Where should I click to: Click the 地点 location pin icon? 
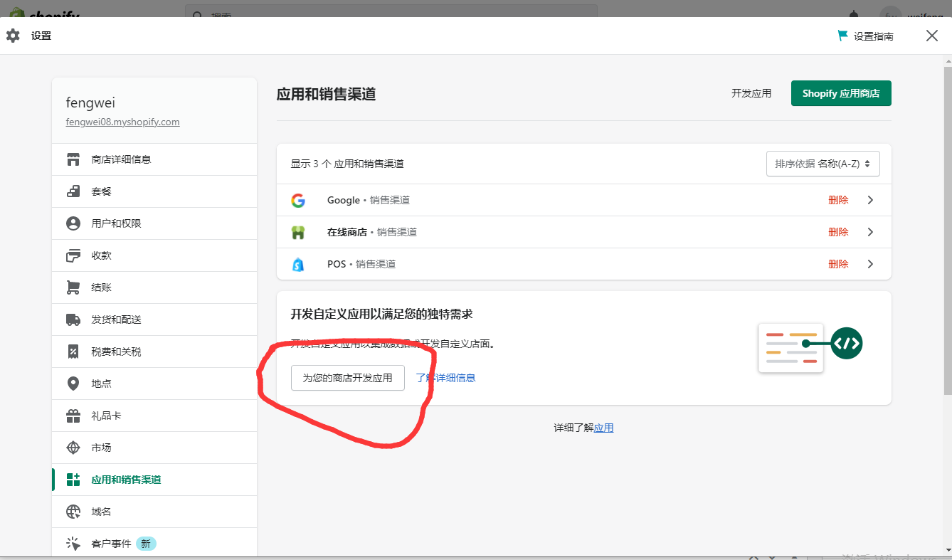73,384
